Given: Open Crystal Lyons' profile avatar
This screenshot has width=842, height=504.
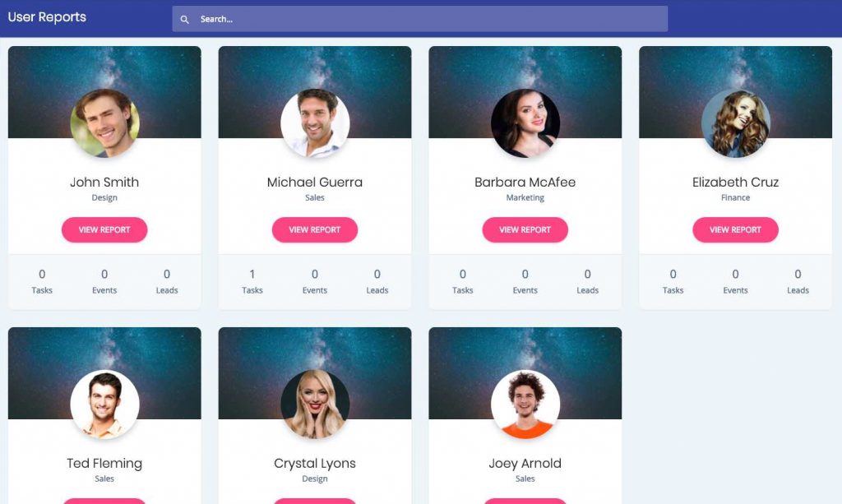Looking at the screenshot, I should [x=315, y=405].
